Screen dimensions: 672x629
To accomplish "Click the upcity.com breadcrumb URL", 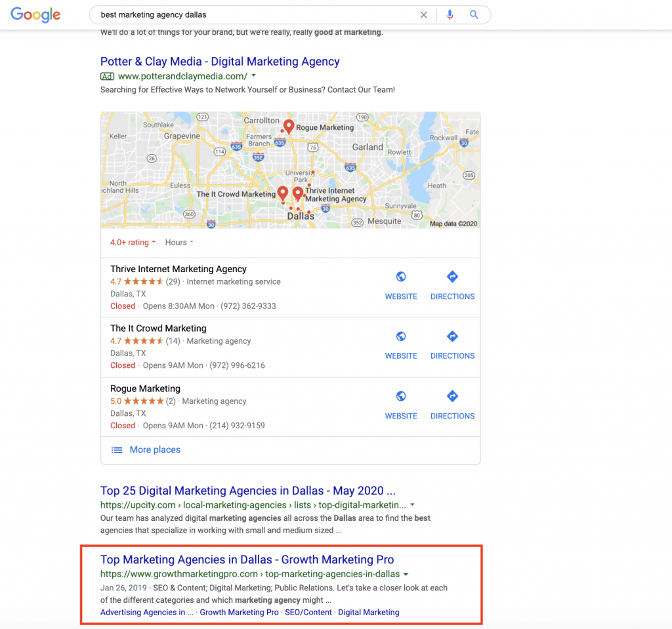I will pyautogui.click(x=253, y=505).
